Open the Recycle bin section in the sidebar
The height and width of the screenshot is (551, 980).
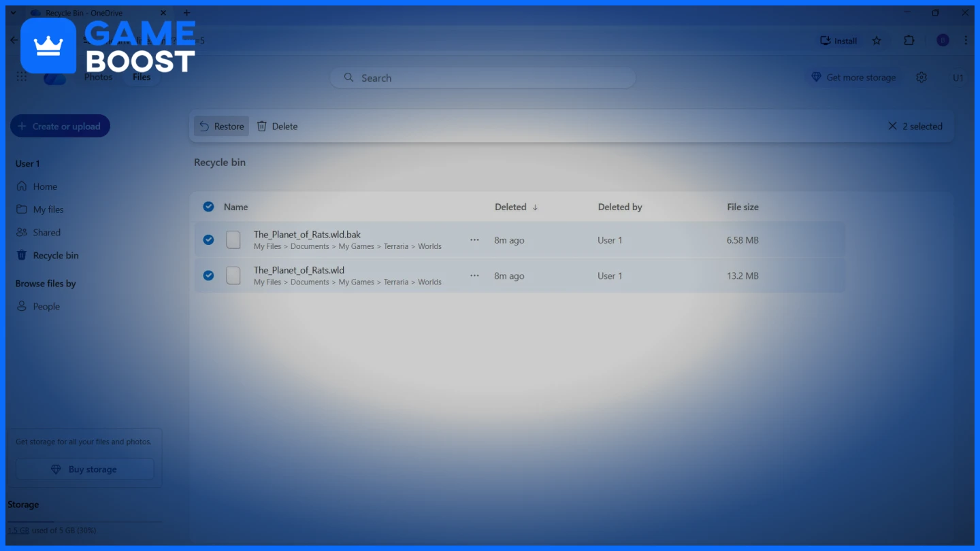(54, 255)
